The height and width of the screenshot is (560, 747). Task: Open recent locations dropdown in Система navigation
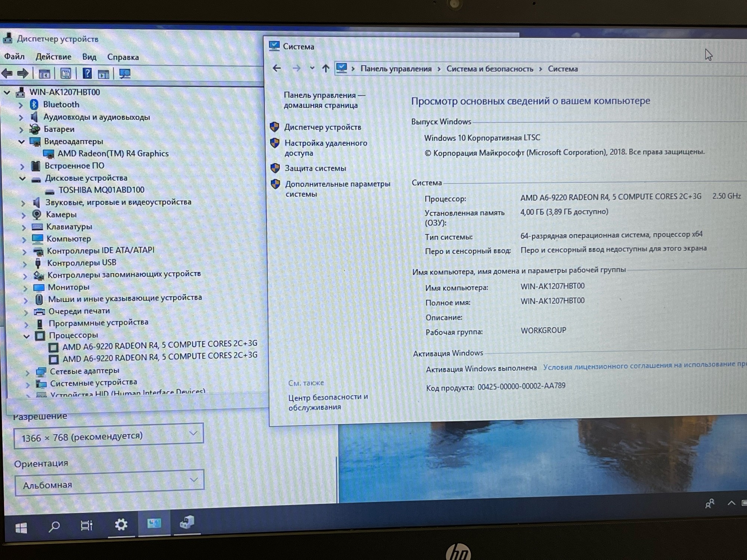(312, 68)
